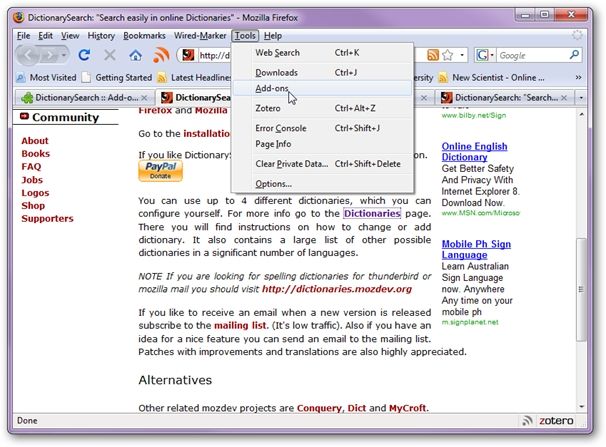Open the Jobs sidebar link
This screenshot has height=447, width=606.
coord(32,180)
